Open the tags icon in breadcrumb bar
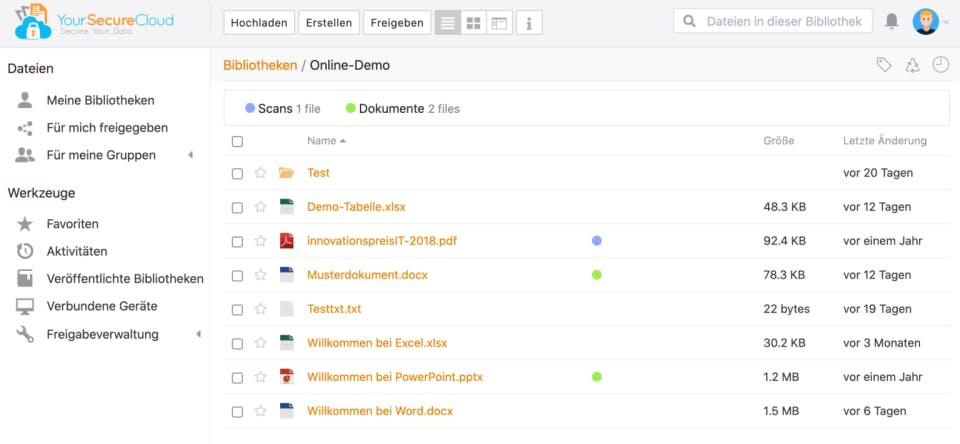 coord(883,65)
